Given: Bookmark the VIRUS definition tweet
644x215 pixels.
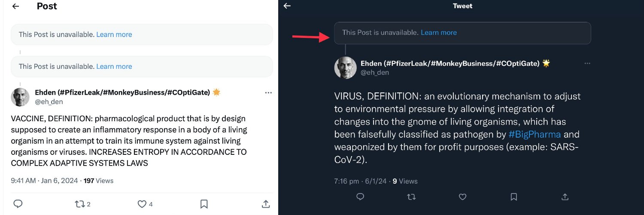Looking at the screenshot, I should [x=513, y=197].
